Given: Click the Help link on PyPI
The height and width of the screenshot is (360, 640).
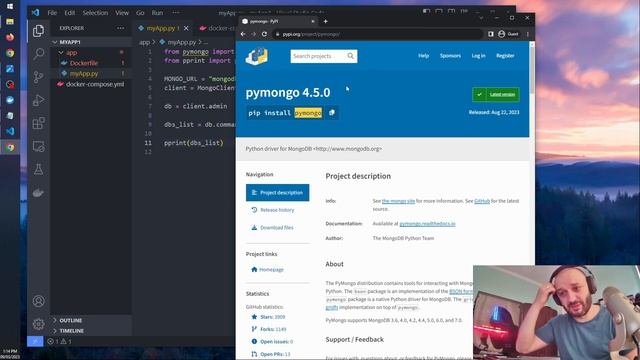Looking at the screenshot, I should point(423,56).
